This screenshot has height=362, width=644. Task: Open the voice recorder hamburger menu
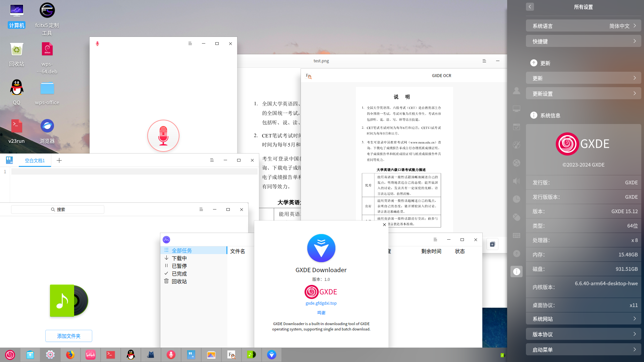pos(190,44)
